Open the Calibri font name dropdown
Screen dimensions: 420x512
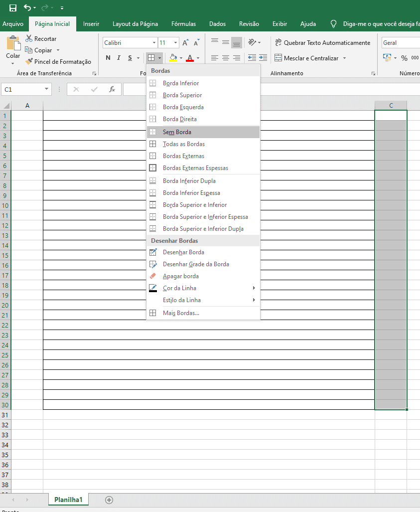coord(154,43)
